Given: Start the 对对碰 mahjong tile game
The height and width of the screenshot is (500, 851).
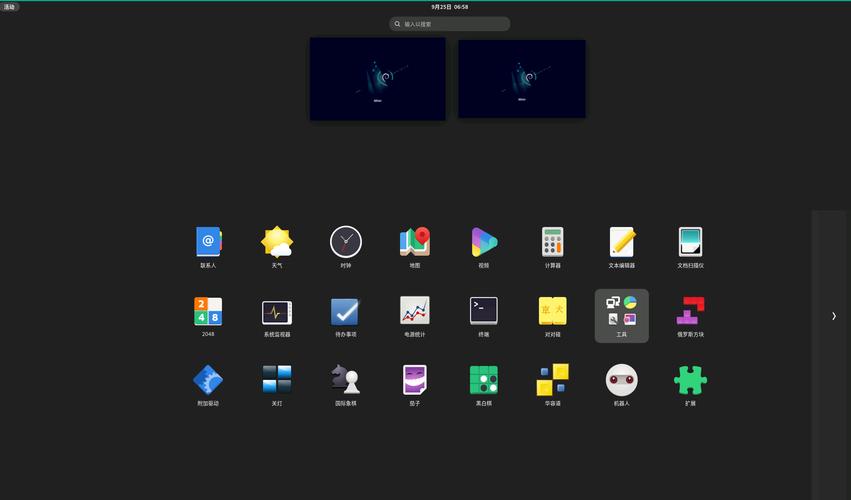Looking at the screenshot, I should pyautogui.click(x=552, y=315).
